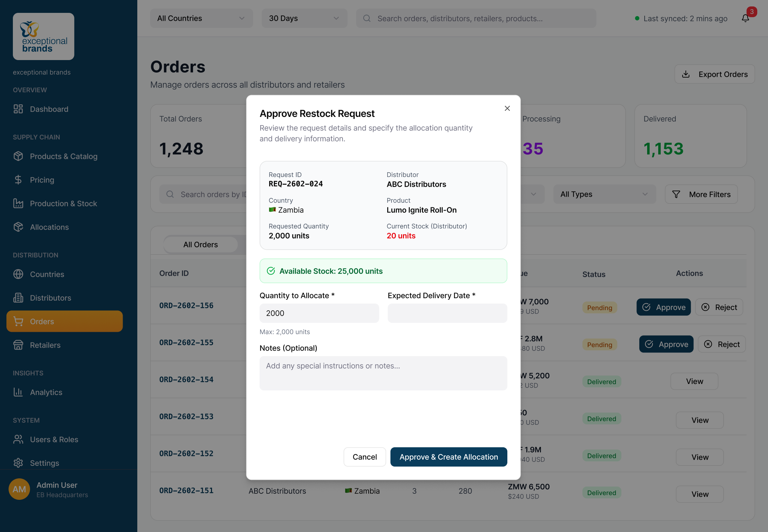
Task: Open order ID ORD-2602-154
Action: click(x=186, y=379)
